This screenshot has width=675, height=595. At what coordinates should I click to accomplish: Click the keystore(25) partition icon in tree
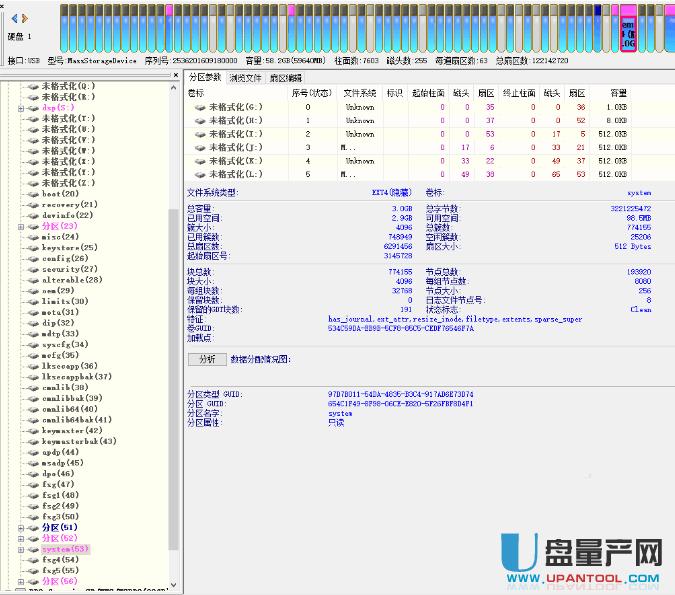tap(33, 248)
